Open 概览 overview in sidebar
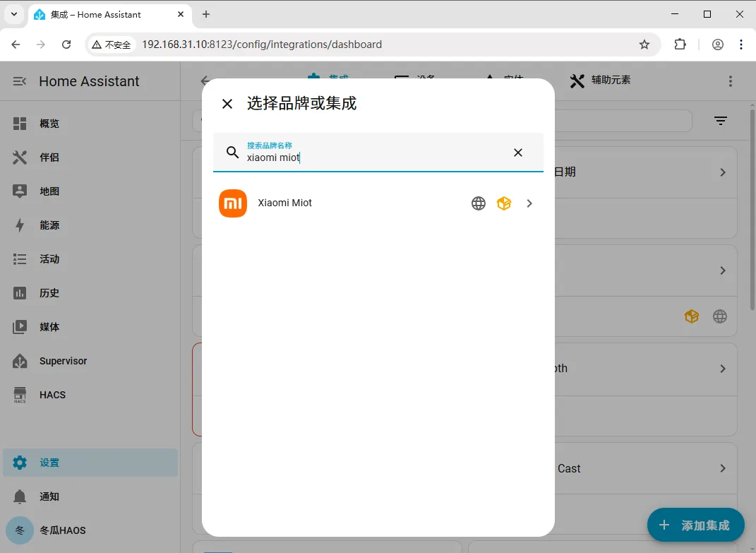The image size is (756, 553). (x=90, y=124)
